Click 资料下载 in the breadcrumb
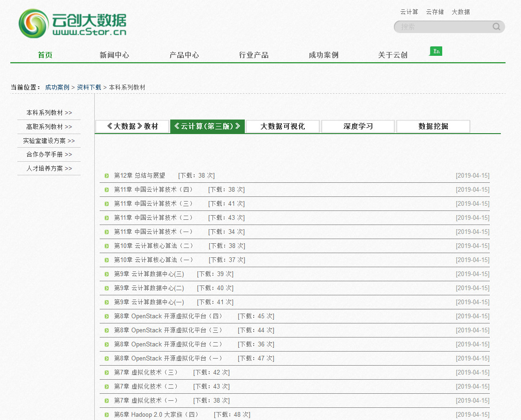Viewport: 521px width, 420px height. pyautogui.click(x=89, y=88)
